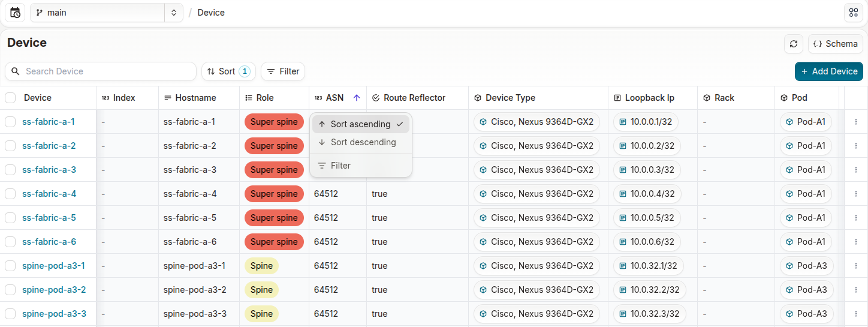Image resolution: width=868 pixels, height=327 pixels.
Task: Open the Filter button in toolbar
Action: [x=283, y=71]
